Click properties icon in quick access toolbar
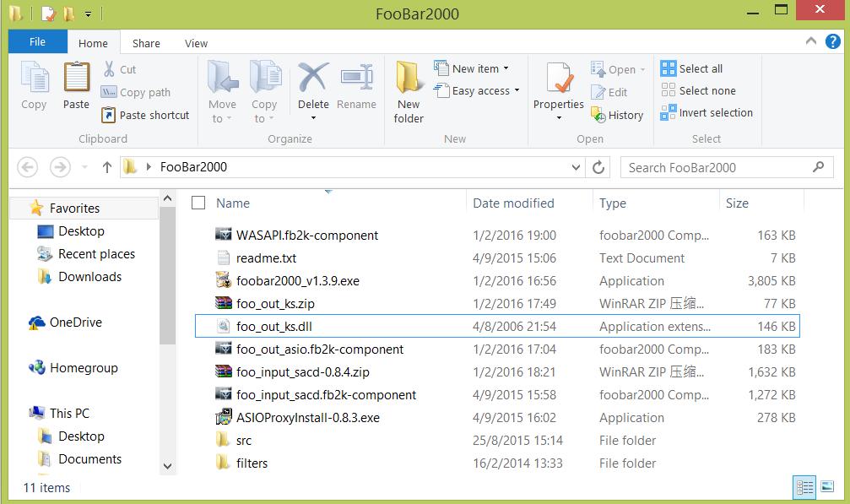Viewport: 850px width, 504px height. point(49,13)
